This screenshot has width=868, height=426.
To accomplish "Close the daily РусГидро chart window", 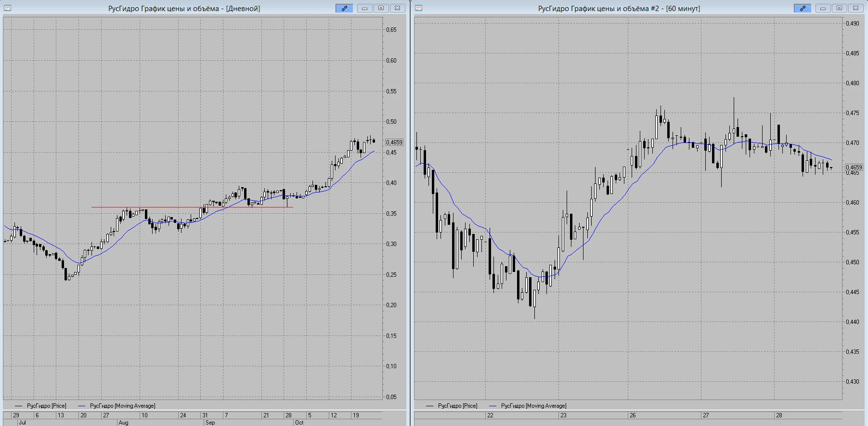I will coord(397,8).
